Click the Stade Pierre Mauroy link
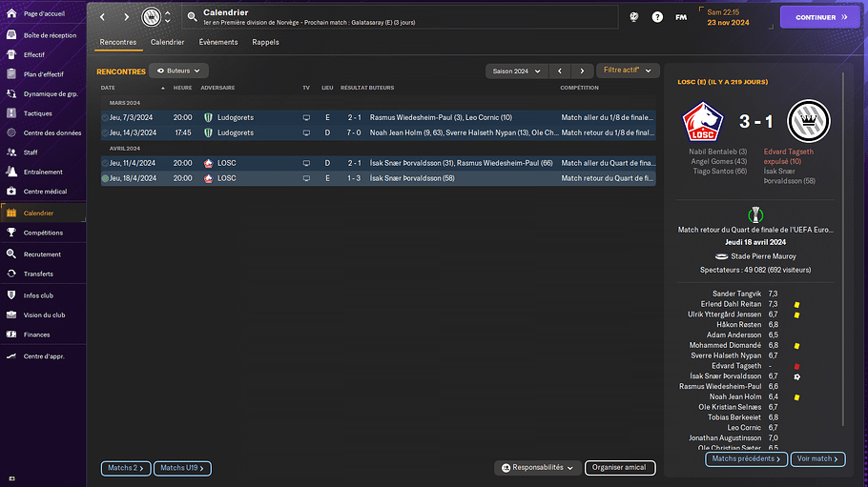Image resolution: width=868 pixels, height=487 pixels. point(763,256)
